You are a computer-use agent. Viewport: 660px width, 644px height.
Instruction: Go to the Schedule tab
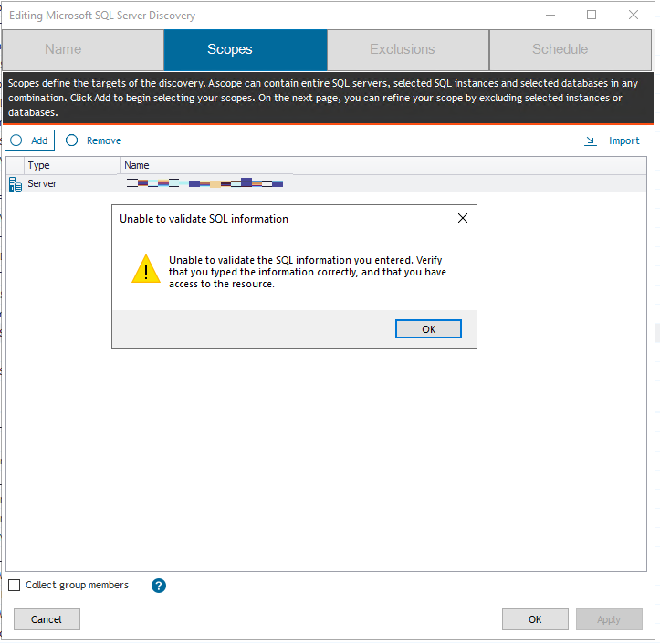pyautogui.click(x=571, y=49)
